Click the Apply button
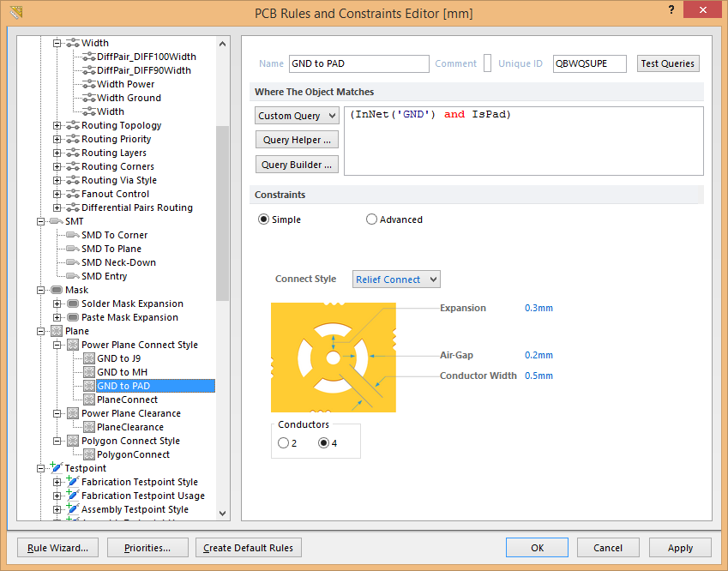The image size is (728, 571). tap(680, 548)
